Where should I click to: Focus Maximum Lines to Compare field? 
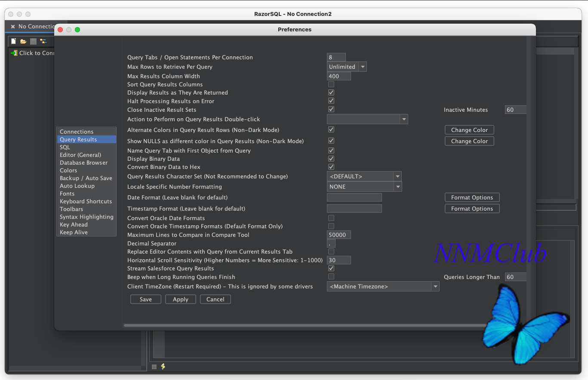coord(339,235)
